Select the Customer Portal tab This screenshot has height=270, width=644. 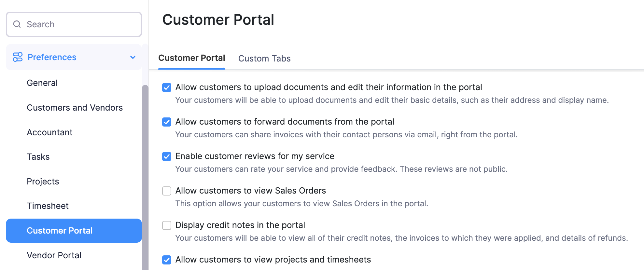tap(192, 58)
